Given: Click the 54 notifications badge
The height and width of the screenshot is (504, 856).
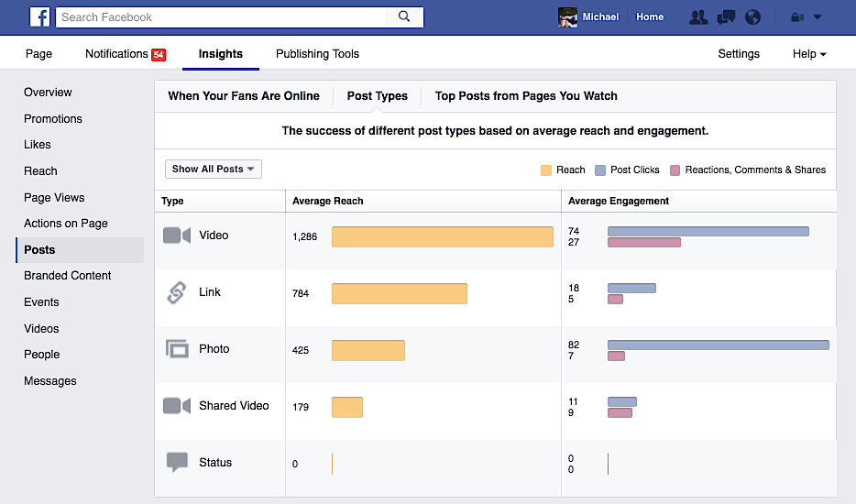Looking at the screenshot, I should (159, 55).
